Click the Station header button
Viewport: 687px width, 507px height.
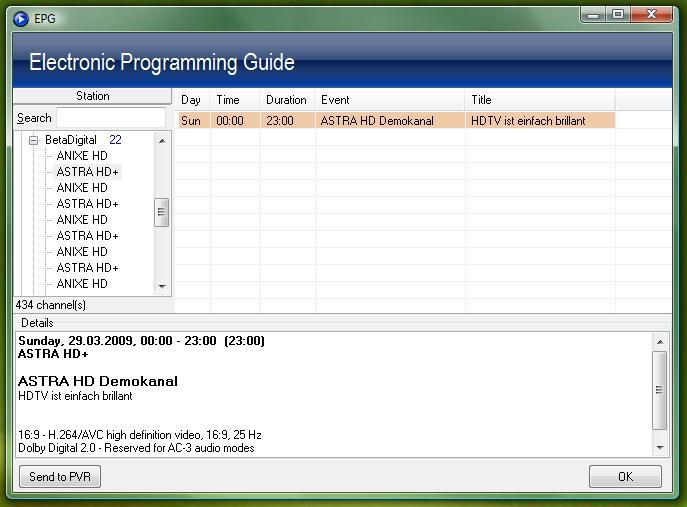pos(92,96)
